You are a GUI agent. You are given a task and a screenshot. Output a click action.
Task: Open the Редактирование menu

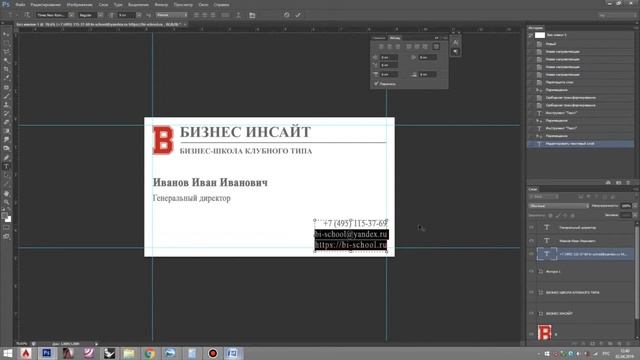(45, 4)
